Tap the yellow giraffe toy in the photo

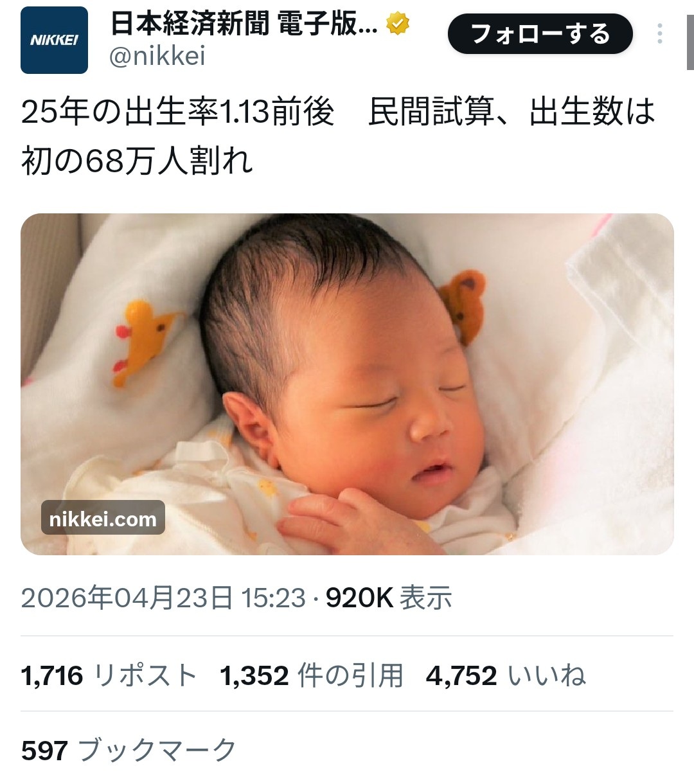pyautogui.click(x=146, y=341)
